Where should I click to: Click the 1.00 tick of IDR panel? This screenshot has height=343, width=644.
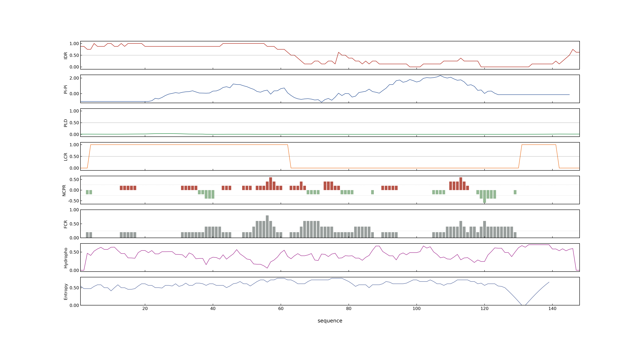[74, 44]
